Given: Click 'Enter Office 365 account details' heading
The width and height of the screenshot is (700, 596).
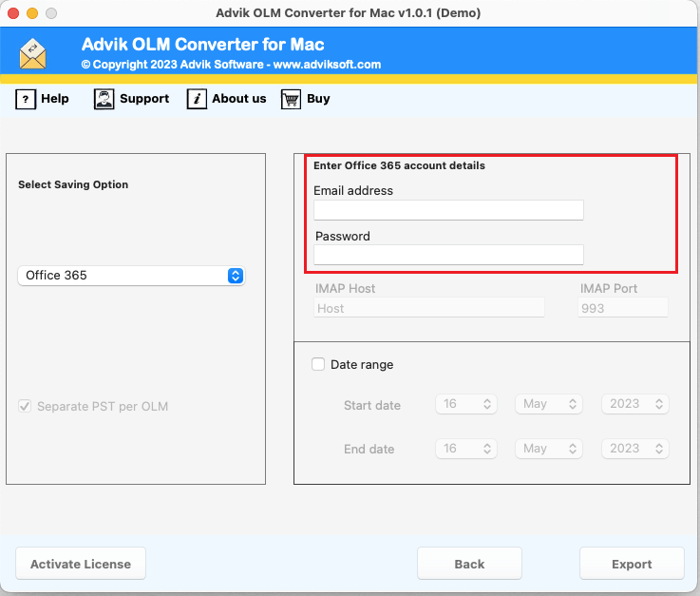Looking at the screenshot, I should [x=399, y=165].
